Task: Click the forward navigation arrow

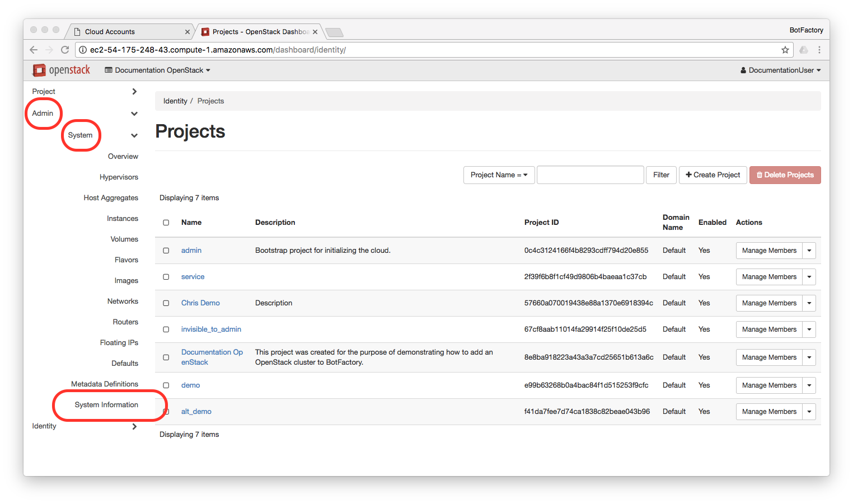Action: click(49, 50)
